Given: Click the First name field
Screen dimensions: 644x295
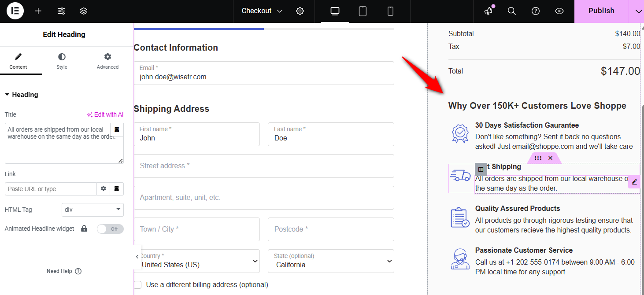Looking at the screenshot, I should pyautogui.click(x=196, y=134).
